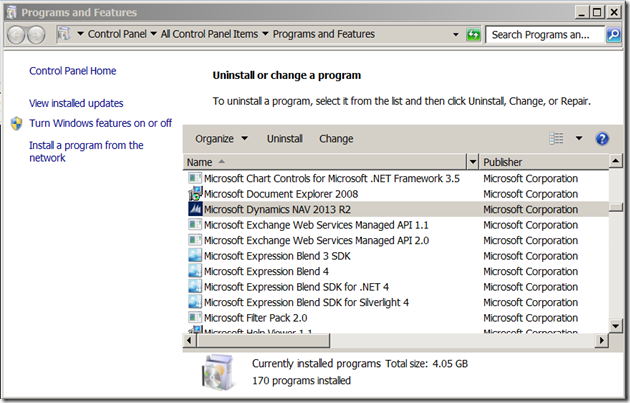The image size is (630, 403).
Task: Select Microsoft Expression Blend SDK for .NET 4
Action: 296,287
